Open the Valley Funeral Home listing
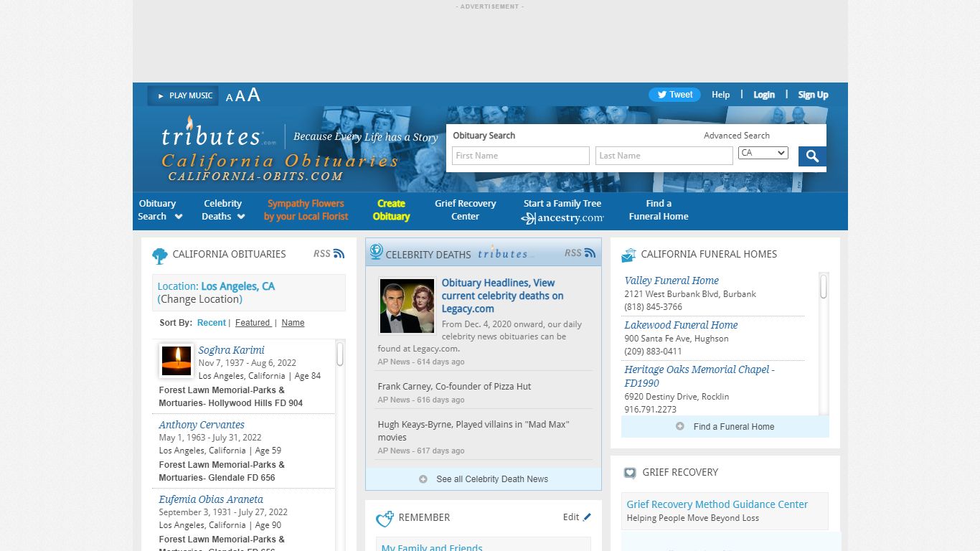The height and width of the screenshot is (551, 980). coord(672,281)
